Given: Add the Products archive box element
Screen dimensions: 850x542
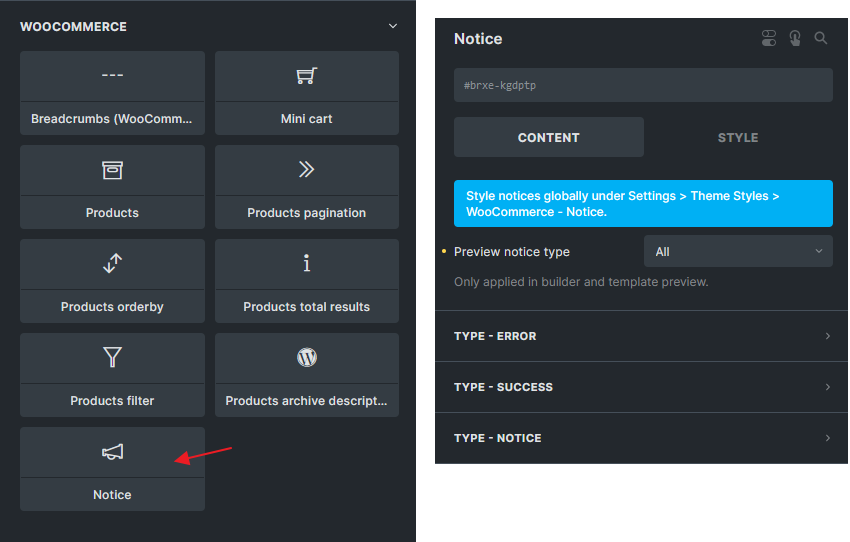Looking at the screenshot, I should point(112,187).
